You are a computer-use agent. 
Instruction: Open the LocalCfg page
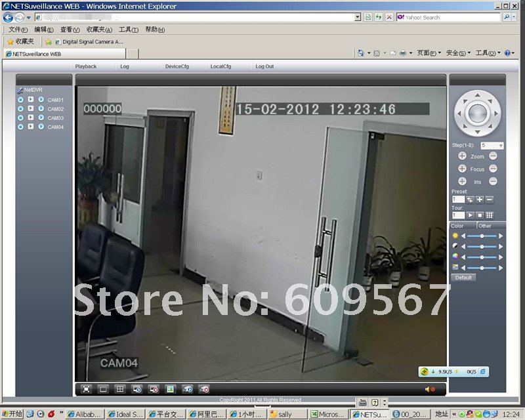(x=220, y=66)
